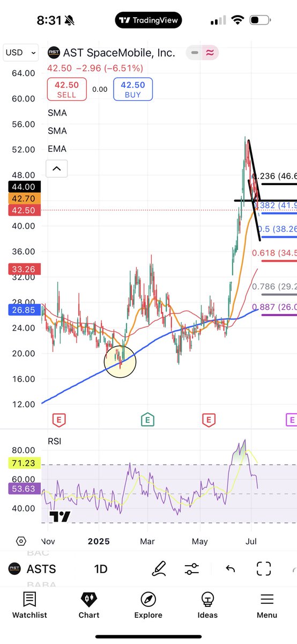297x644 pixels.
Task: Open the Menu tab
Action: [267, 605]
